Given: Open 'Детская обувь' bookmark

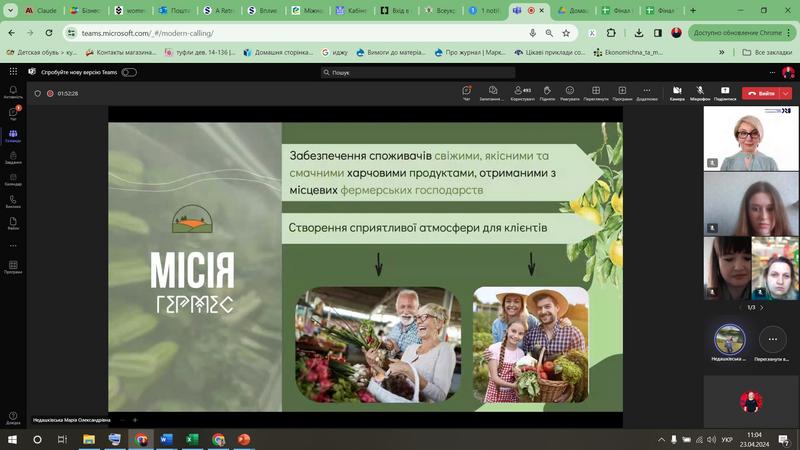Looking at the screenshot, I should pyautogui.click(x=41, y=52).
